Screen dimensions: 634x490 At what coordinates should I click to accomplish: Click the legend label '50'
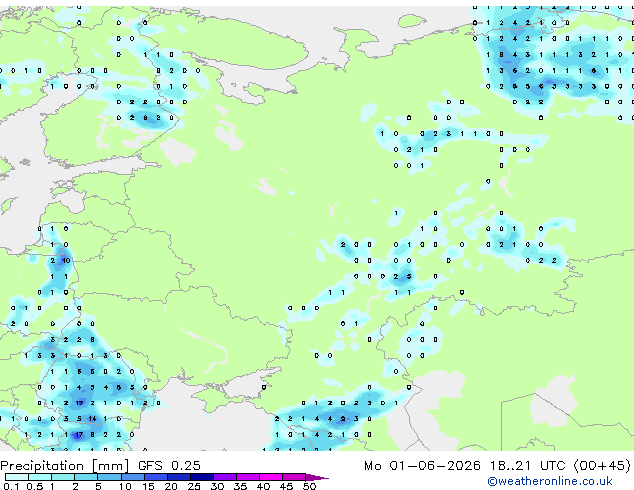[x=309, y=486]
